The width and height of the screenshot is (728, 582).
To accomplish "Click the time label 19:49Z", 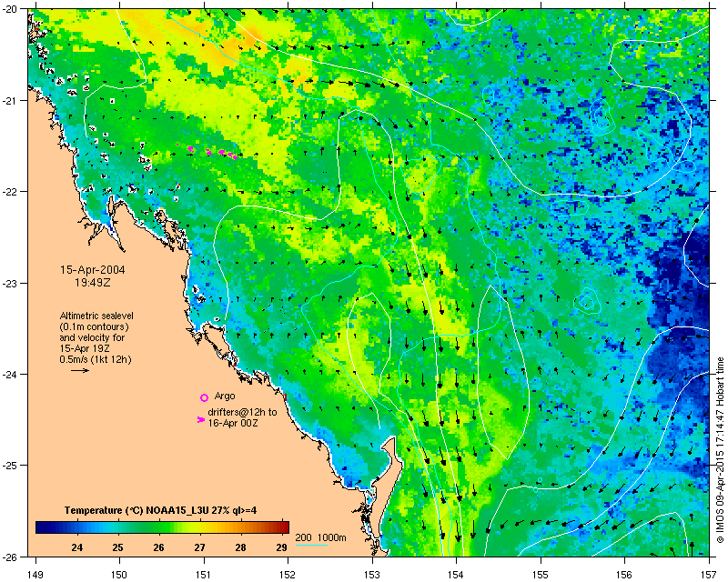I will click(x=93, y=282).
